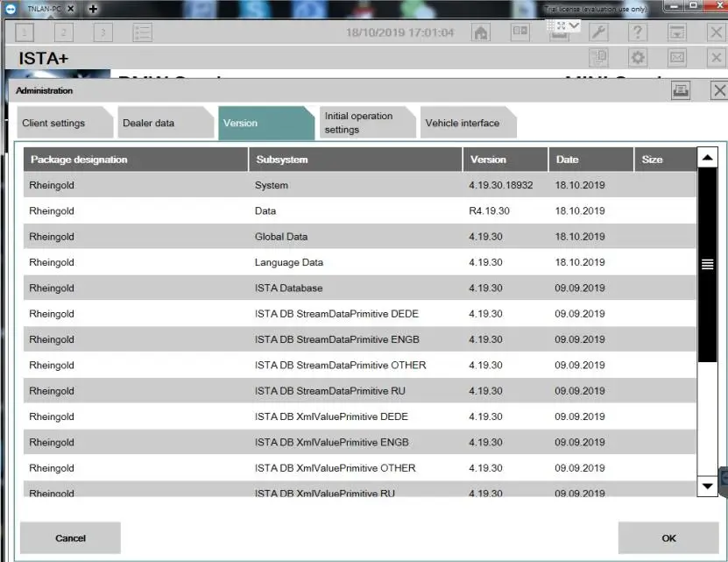
Task: Confirm with the OK button
Action: click(668, 537)
